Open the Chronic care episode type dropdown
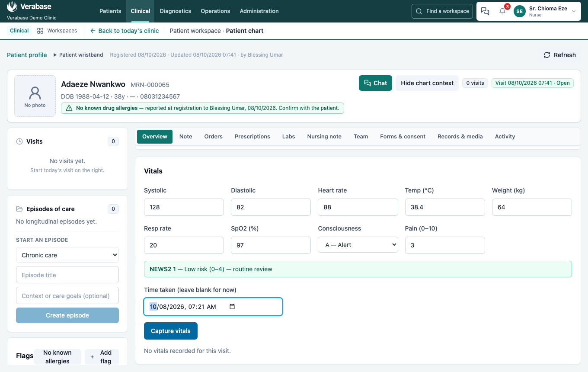Image resolution: width=588 pixels, height=372 pixels. tap(67, 255)
